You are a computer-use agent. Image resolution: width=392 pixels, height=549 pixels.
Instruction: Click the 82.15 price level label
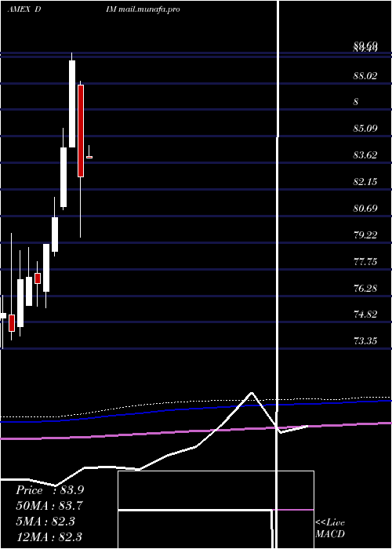[365, 181]
